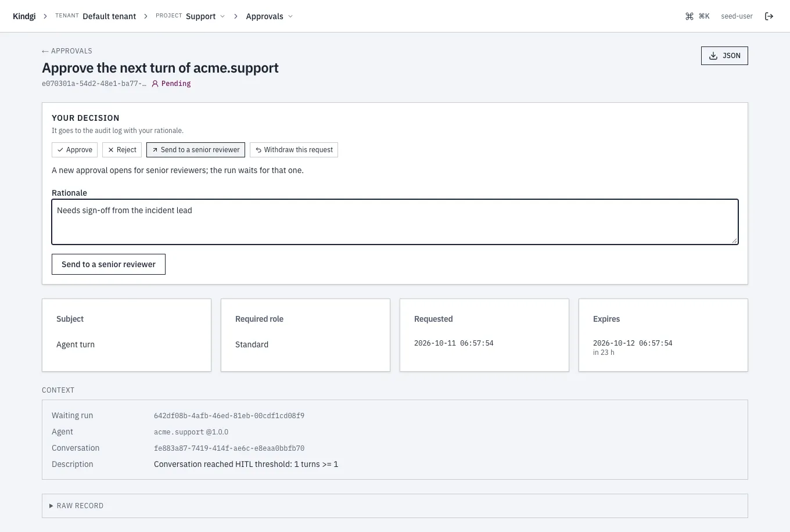Click the Agent turn subject value
The height and width of the screenshot is (532, 790).
[76, 344]
